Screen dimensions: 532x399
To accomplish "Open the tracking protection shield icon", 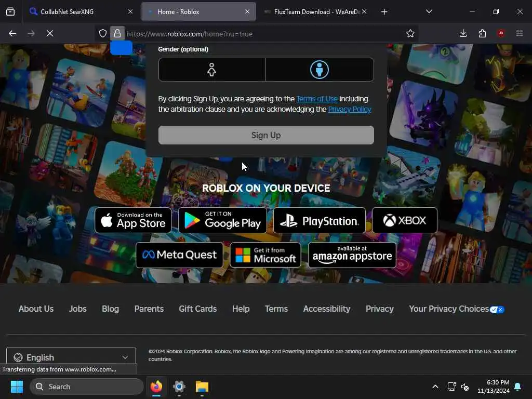I will point(103,33).
